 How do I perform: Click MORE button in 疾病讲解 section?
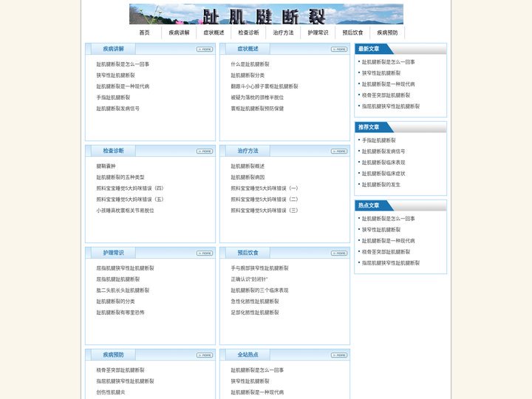205,50
